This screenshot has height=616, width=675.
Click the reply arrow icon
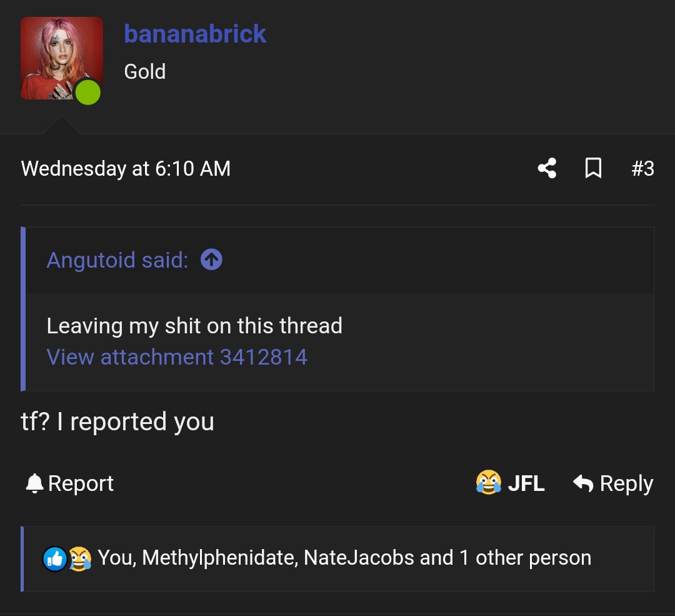(x=583, y=483)
